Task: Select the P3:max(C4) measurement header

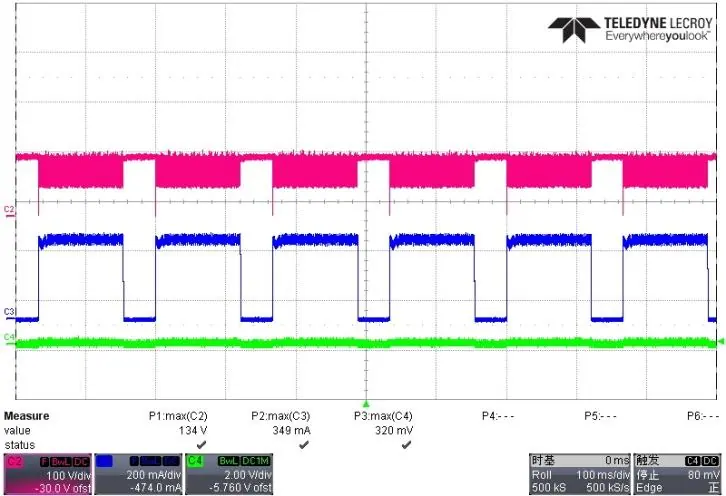Action: [x=383, y=416]
